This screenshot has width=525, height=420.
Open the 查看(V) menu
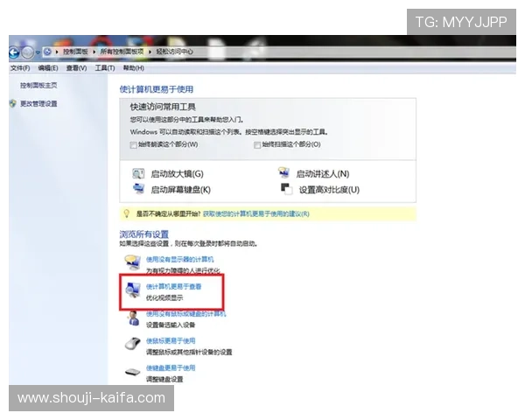(76, 68)
